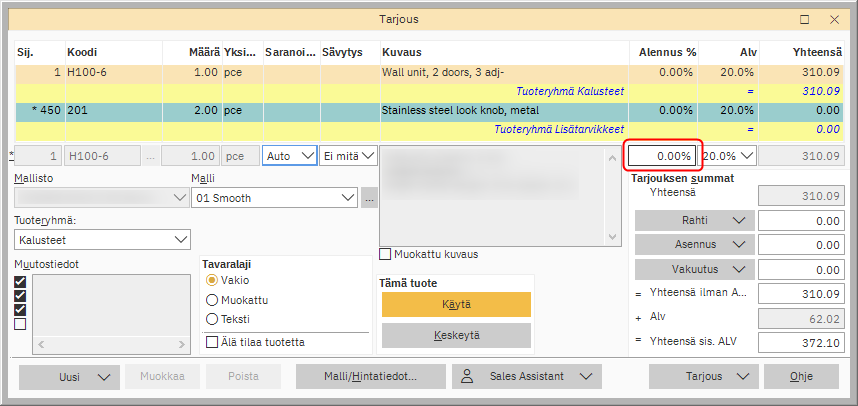Select the Muokattu radio button

click(211, 299)
